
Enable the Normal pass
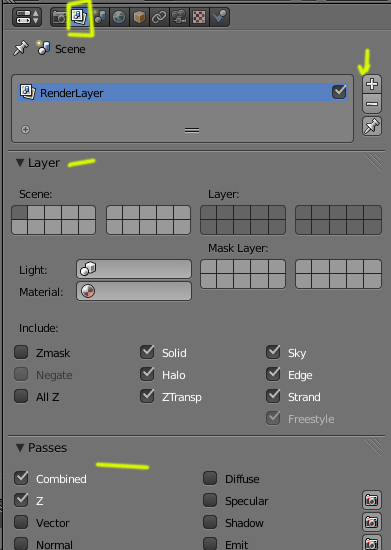pyautogui.click(x=21, y=544)
